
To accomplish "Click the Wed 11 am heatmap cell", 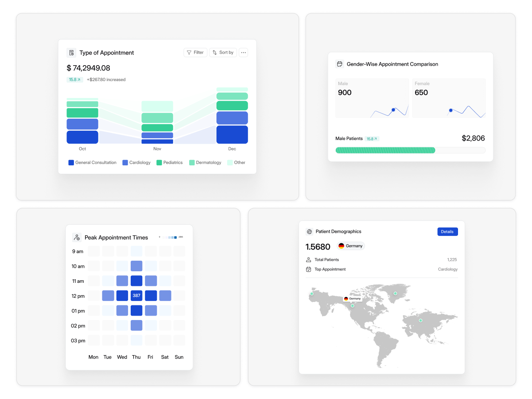I will pyautogui.click(x=122, y=281).
